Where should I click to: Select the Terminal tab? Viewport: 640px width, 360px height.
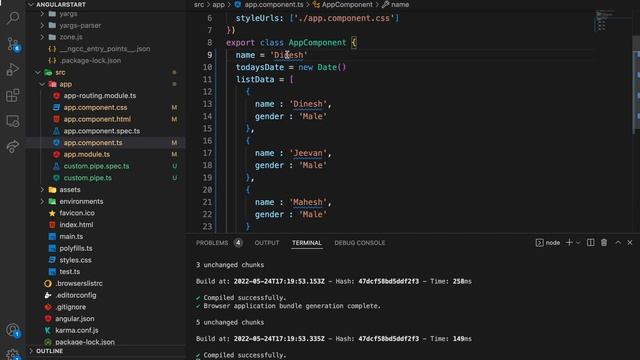click(x=307, y=243)
